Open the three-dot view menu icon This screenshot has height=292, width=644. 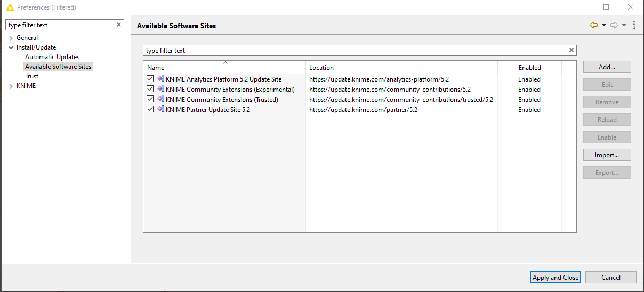[x=634, y=25]
